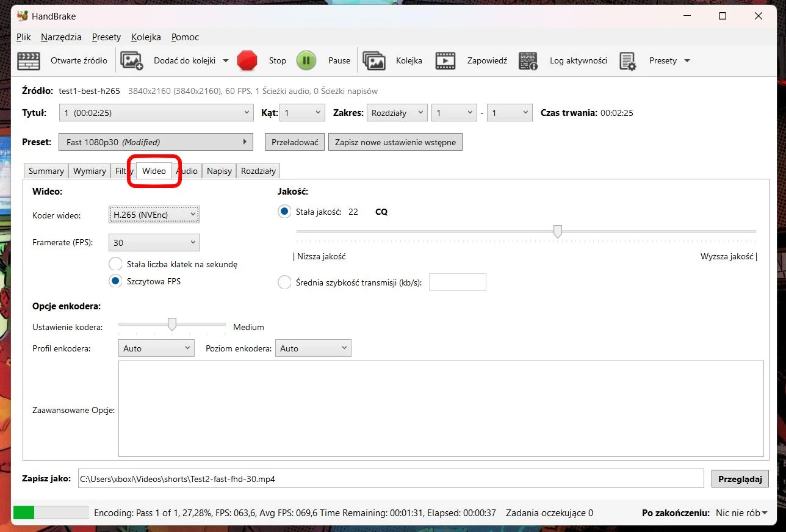
Task: Open the Log aktywności icon
Action: coord(528,60)
